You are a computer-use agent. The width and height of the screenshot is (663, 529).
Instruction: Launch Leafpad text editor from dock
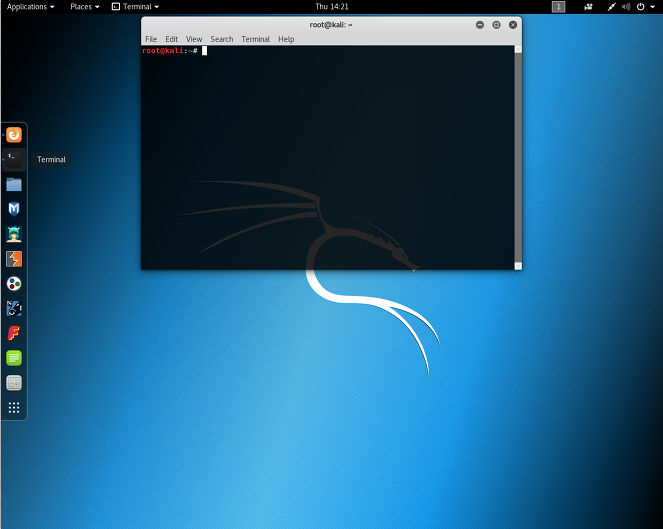(14, 358)
